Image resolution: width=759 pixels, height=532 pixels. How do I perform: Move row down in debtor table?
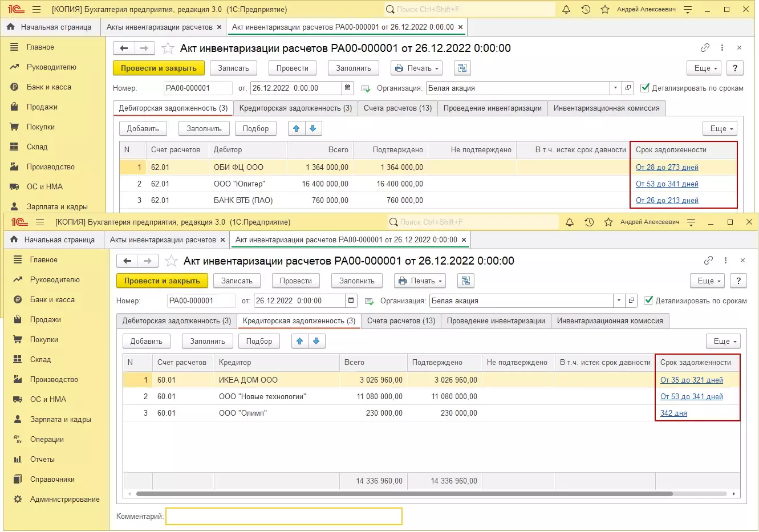tap(312, 129)
